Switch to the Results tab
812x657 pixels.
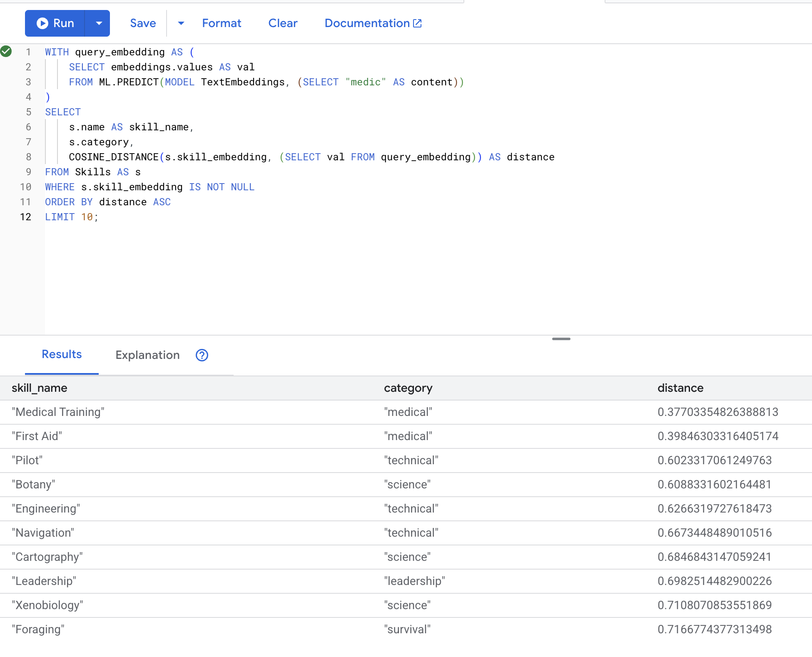[62, 354]
